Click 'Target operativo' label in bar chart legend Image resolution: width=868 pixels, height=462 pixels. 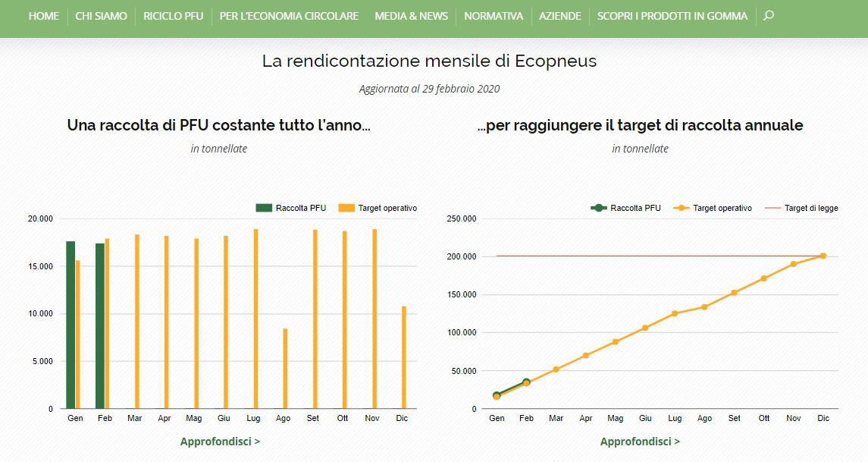(387, 209)
